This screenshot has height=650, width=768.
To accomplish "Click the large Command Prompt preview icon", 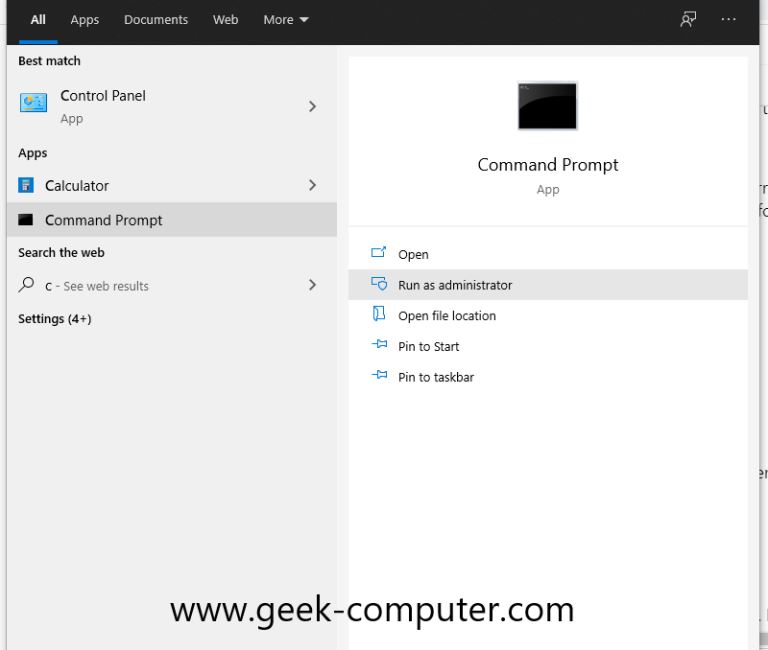I will pos(547,106).
